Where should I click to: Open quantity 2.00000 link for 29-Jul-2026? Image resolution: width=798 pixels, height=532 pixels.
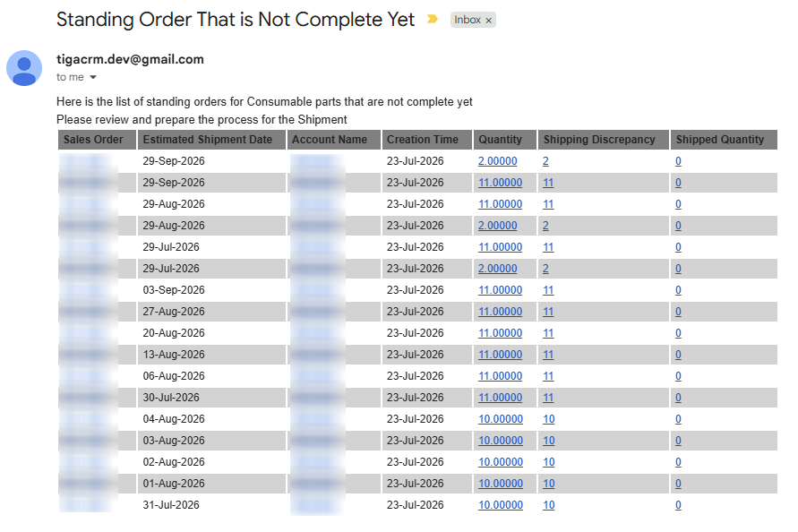click(x=497, y=269)
